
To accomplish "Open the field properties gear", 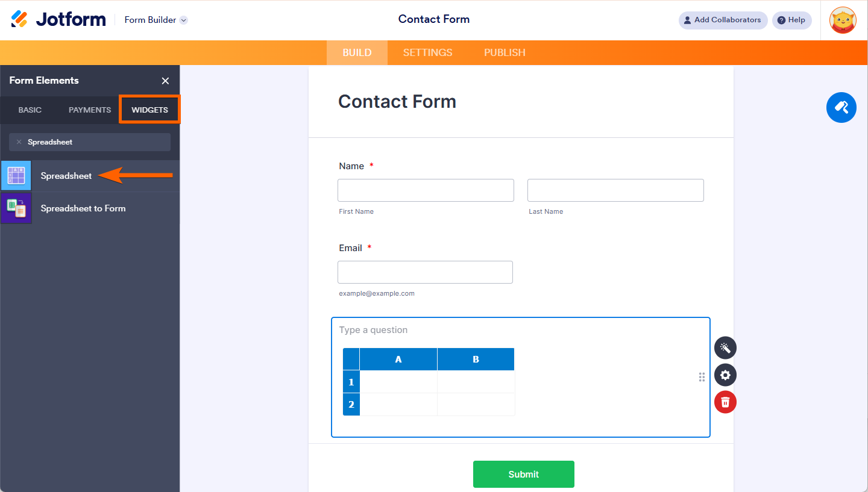I will [725, 375].
